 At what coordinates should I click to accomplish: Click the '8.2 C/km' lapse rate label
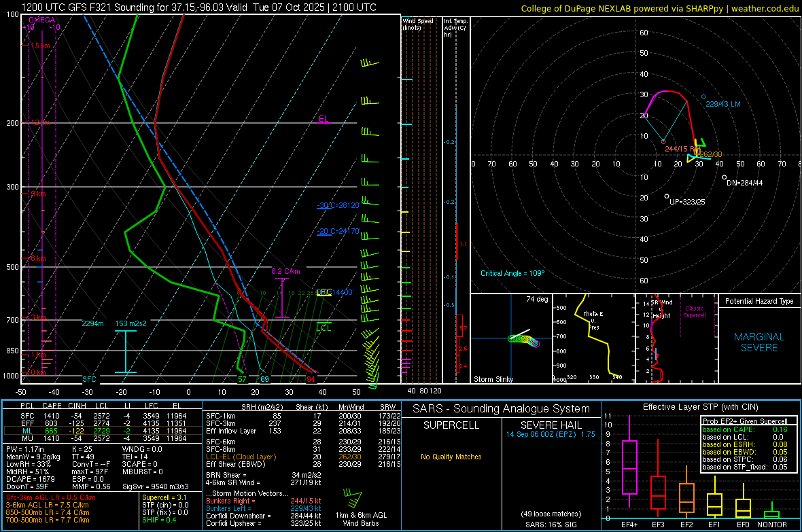coord(285,271)
